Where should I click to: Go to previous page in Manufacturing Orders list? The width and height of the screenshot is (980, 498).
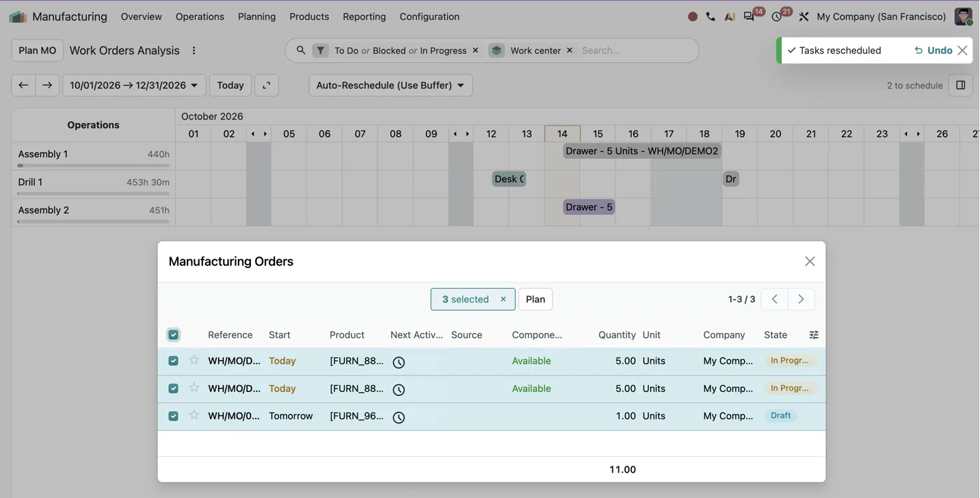[x=774, y=299]
